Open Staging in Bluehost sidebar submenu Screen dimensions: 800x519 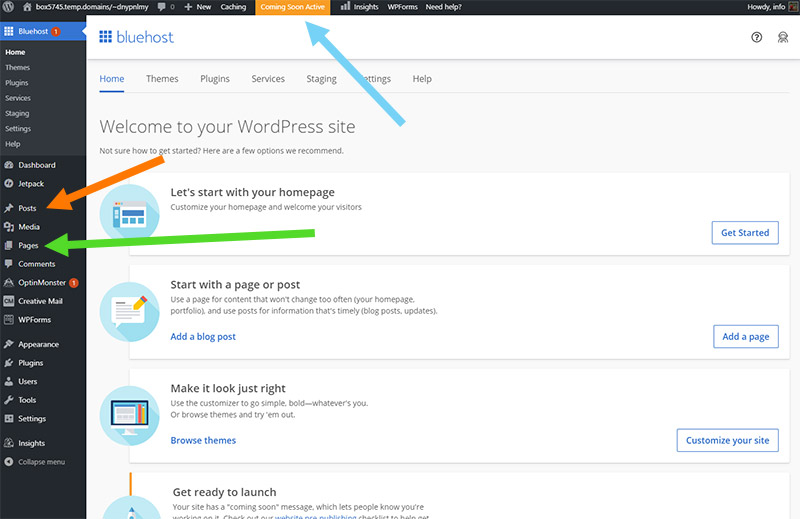pos(17,113)
